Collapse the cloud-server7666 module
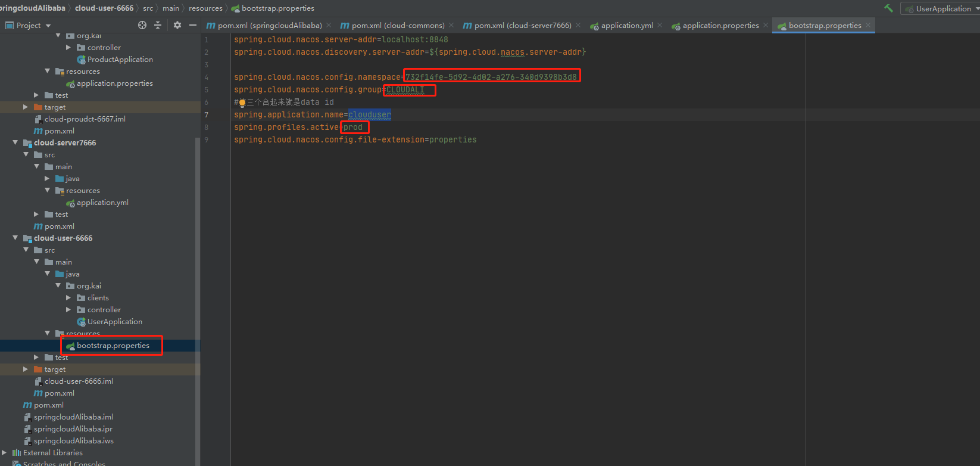 [x=15, y=143]
